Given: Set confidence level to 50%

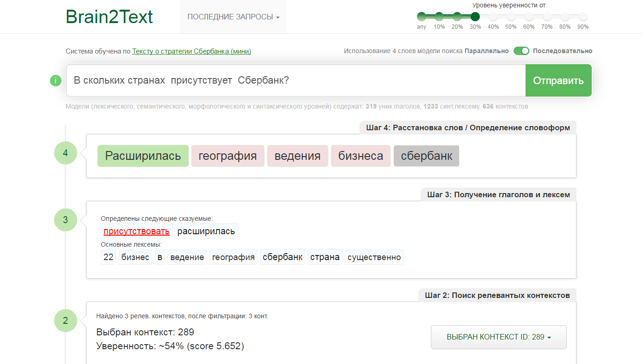Looking at the screenshot, I should (511, 17).
